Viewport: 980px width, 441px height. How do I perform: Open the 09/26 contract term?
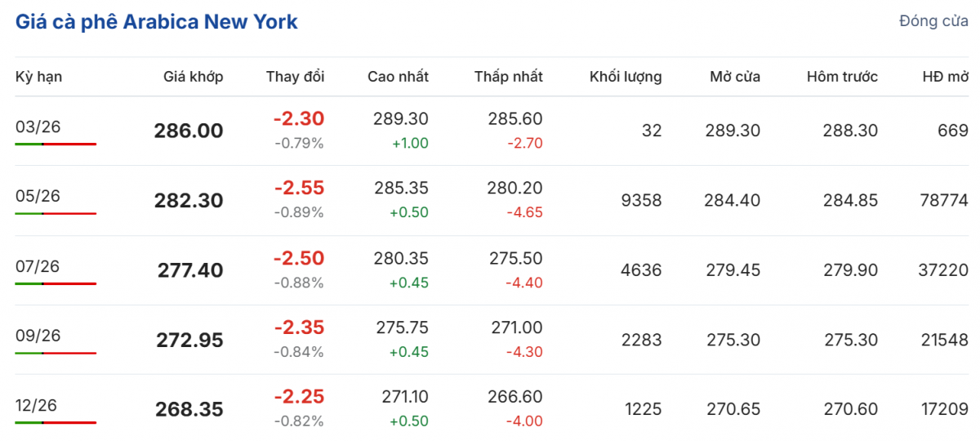pos(38,336)
